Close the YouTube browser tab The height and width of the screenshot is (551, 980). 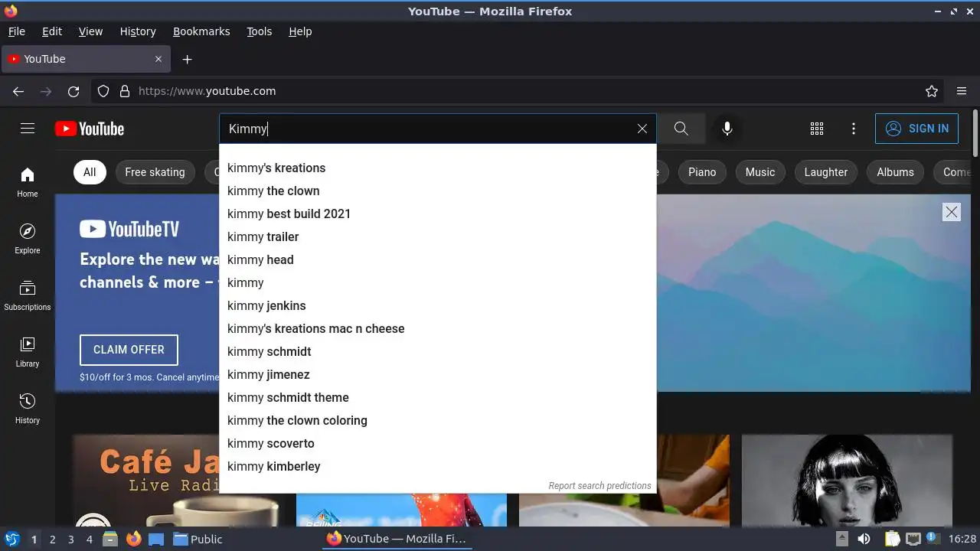point(158,59)
